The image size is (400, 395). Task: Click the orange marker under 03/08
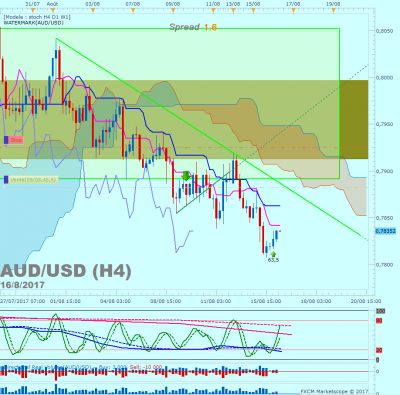pos(93,10)
